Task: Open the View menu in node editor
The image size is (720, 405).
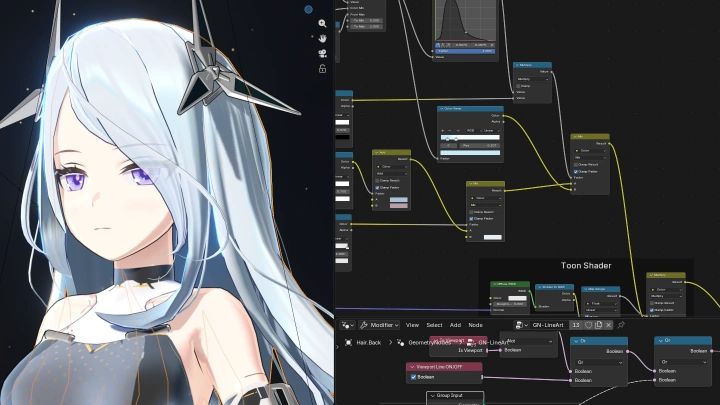Action: (x=412, y=325)
